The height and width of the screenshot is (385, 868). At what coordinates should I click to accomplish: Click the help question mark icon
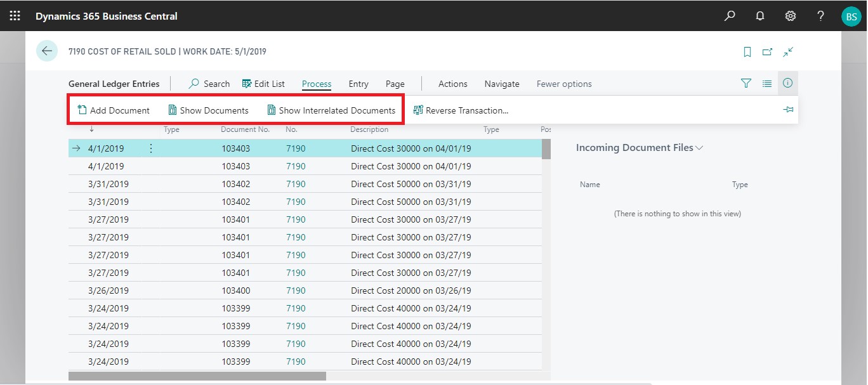coord(821,16)
